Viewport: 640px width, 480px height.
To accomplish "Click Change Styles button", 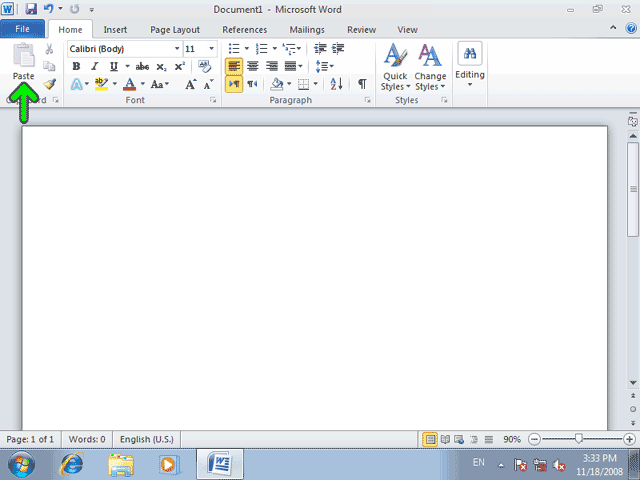I will (430, 67).
